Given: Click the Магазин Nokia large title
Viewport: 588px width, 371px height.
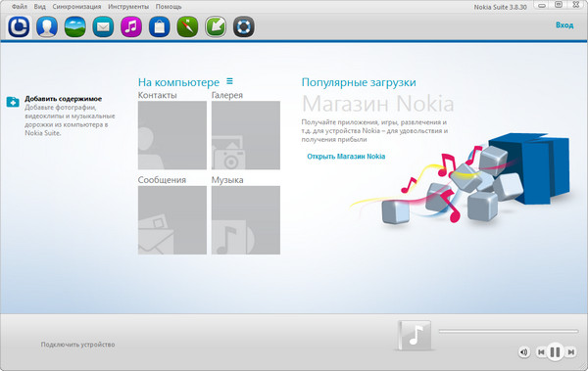Looking at the screenshot, I should (x=377, y=104).
